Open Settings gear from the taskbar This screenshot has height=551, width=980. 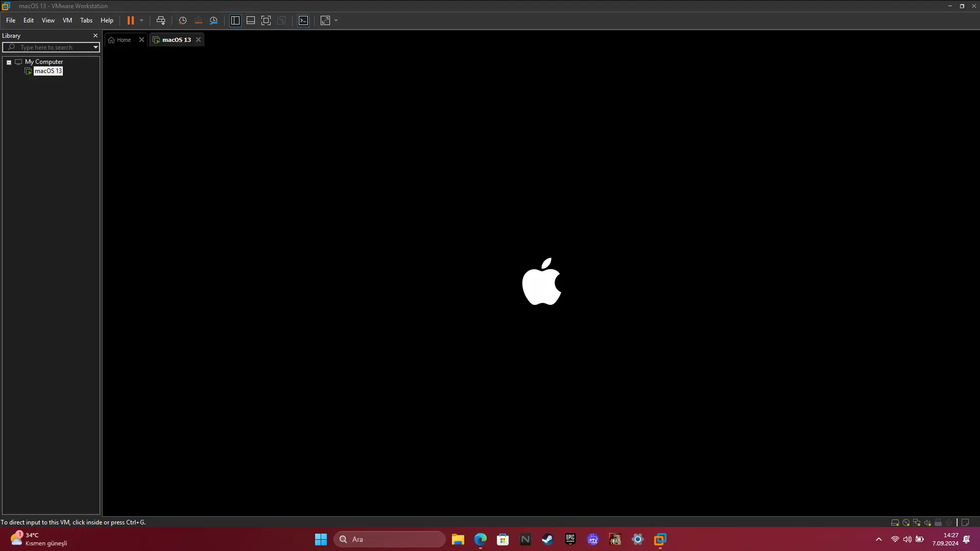coord(638,539)
